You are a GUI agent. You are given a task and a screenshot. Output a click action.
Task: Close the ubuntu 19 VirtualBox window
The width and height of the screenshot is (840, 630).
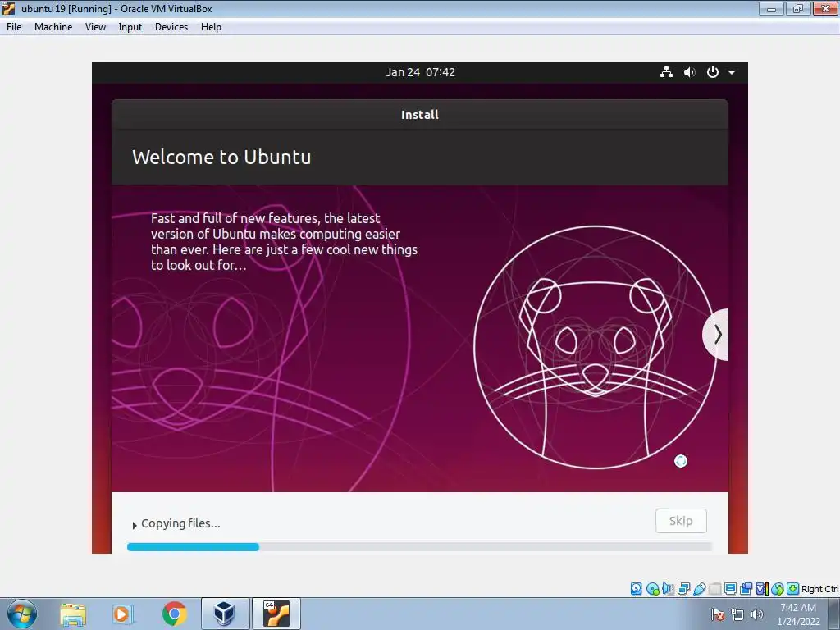coord(825,8)
